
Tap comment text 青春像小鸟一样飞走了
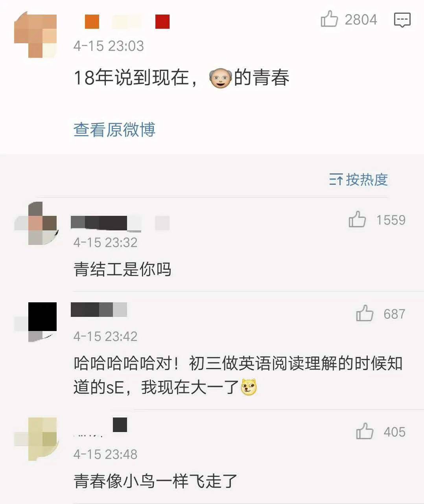coord(155,481)
